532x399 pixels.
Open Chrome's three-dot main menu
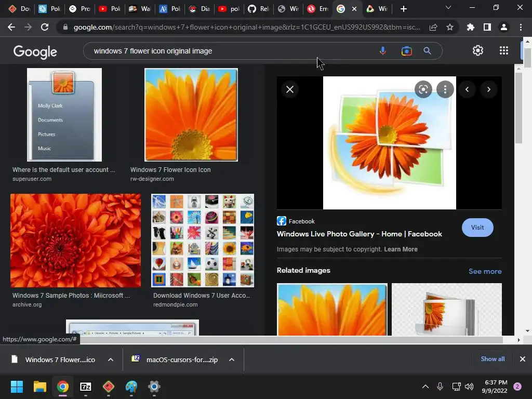click(x=521, y=27)
